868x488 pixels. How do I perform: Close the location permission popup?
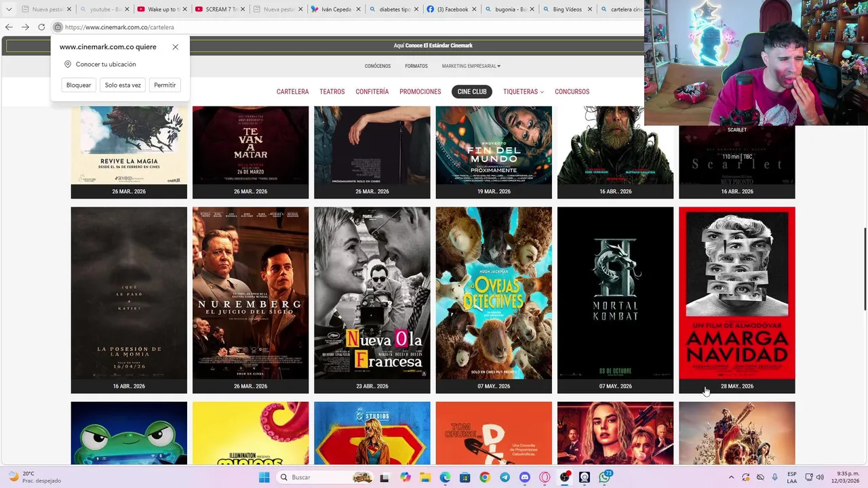pyautogui.click(x=176, y=47)
